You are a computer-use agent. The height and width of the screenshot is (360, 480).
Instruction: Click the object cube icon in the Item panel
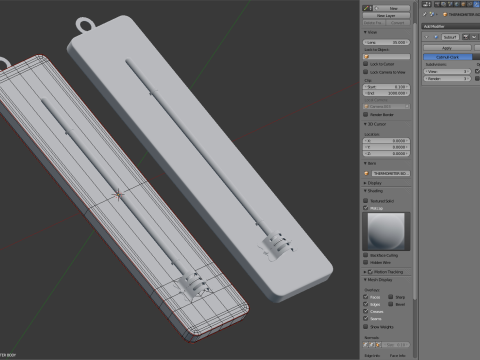pos(366,173)
